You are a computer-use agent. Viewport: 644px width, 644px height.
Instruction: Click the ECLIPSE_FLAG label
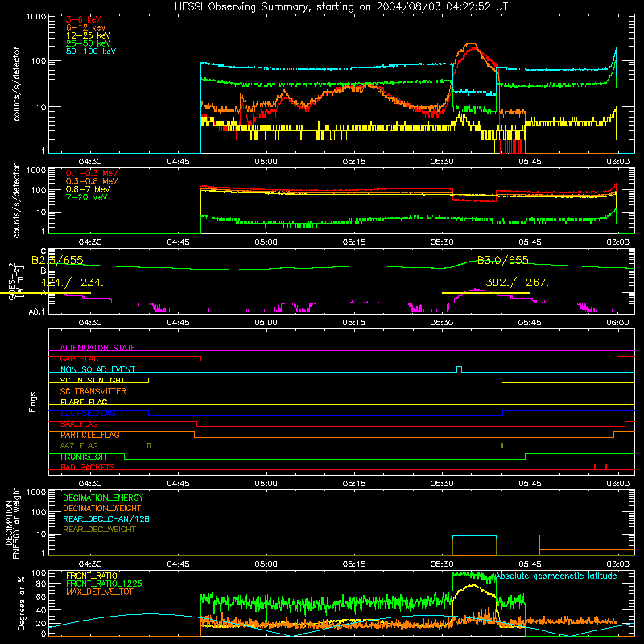88,413
